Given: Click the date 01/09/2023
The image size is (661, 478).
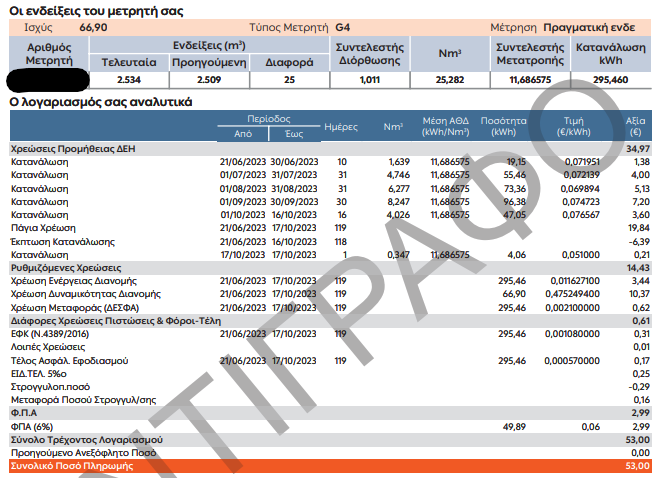Looking at the screenshot, I should tap(243, 202).
